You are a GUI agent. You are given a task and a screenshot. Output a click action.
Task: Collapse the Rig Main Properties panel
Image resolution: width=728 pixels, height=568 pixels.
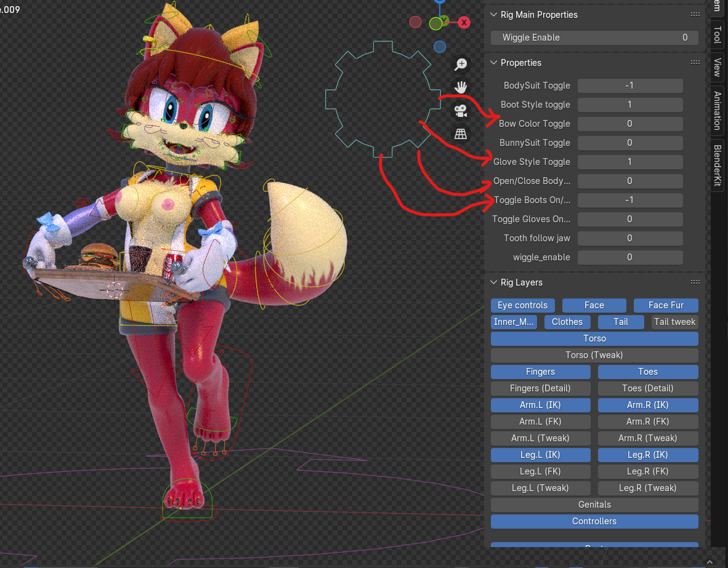pyautogui.click(x=493, y=14)
